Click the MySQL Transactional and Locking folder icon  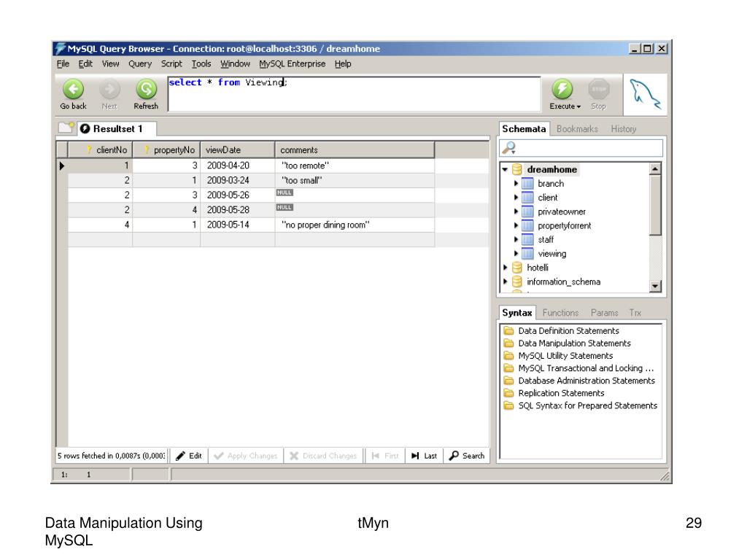coord(508,368)
